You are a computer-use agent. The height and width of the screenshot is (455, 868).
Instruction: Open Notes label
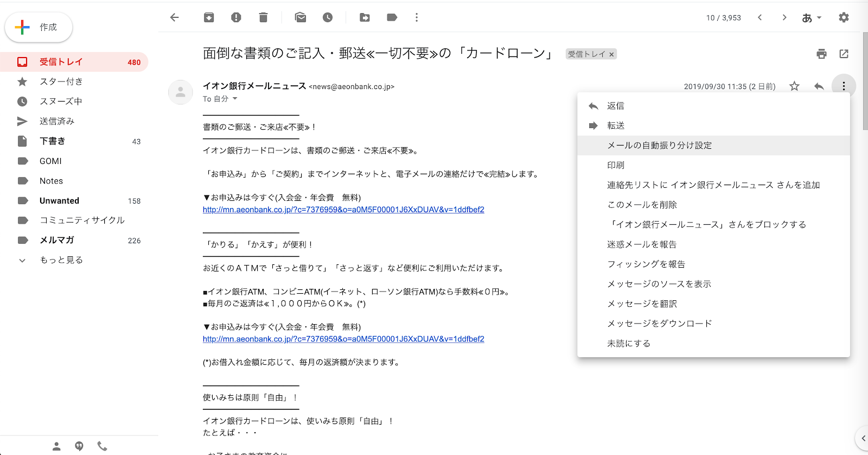click(x=74, y=181)
